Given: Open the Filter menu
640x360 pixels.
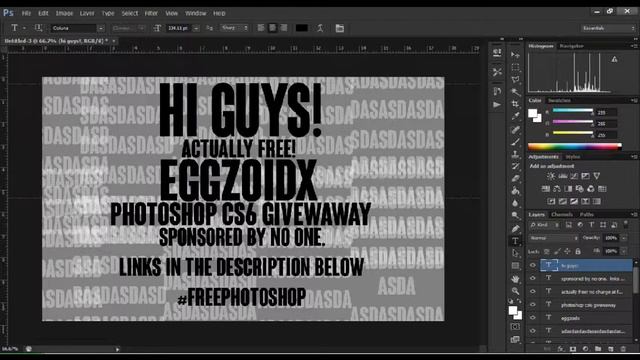Looking at the screenshot, I should pyautogui.click(x=151, y=13).
